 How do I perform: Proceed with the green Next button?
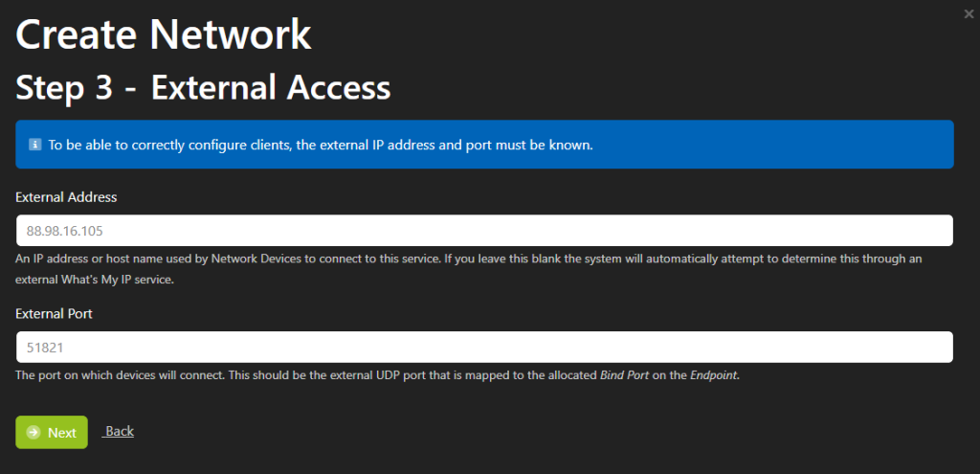[x=52, y=432]
